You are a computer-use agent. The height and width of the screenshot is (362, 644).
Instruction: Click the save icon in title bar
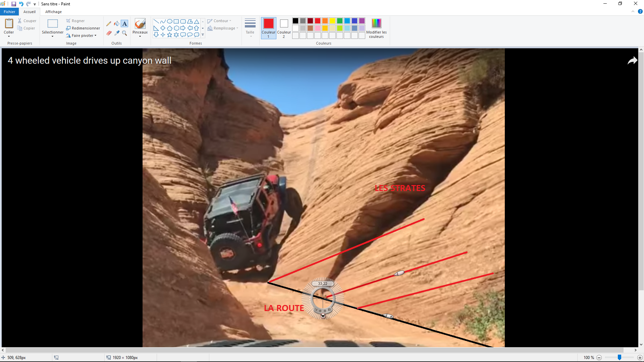13,4
